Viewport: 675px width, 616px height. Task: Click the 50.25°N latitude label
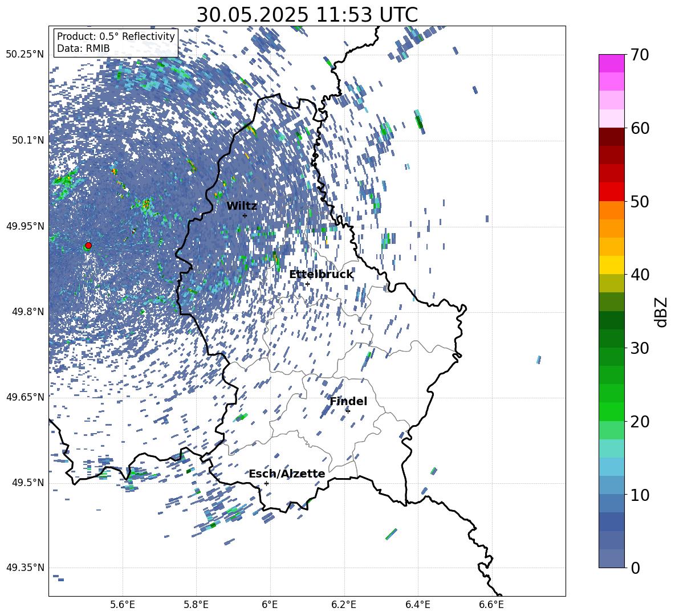[25, 55]
